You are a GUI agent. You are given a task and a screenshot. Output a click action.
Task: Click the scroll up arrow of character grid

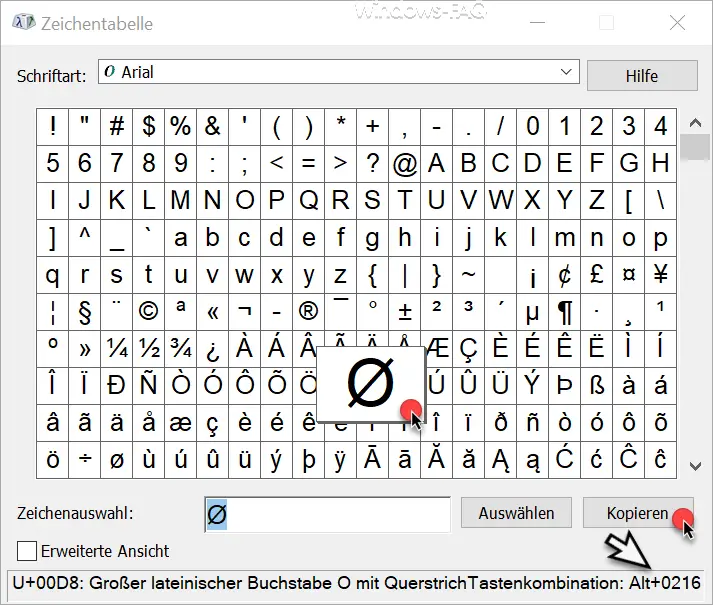(x=695, y=122)
